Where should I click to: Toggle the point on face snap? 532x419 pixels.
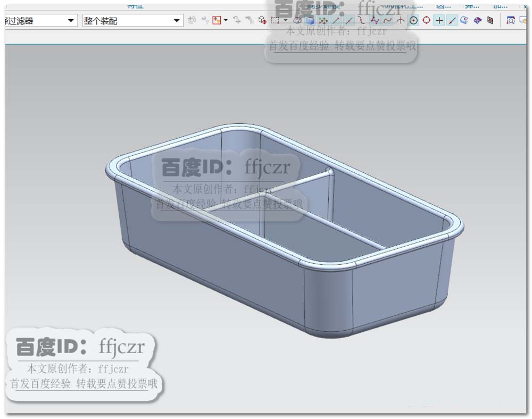[464, 20]
